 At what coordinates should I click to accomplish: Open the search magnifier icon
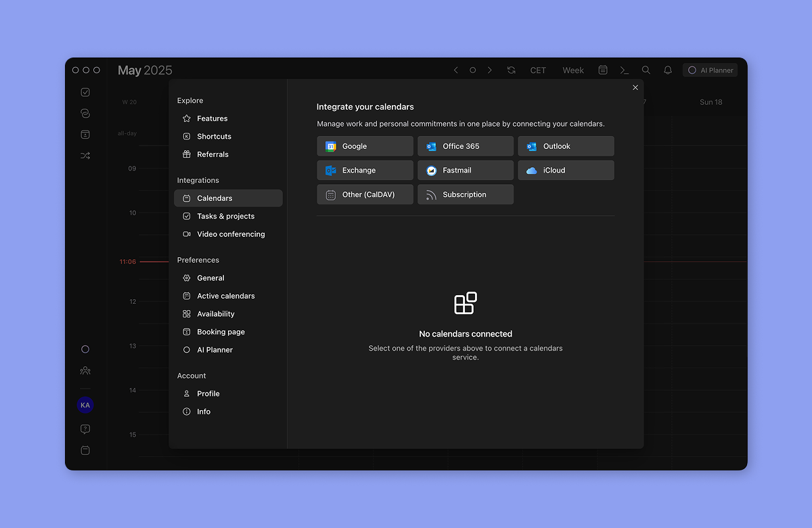(646, 70)
